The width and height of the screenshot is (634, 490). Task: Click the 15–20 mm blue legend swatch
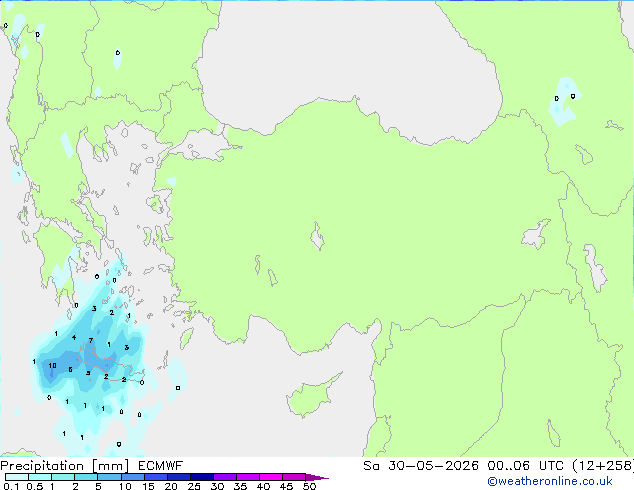pos(155,477)
